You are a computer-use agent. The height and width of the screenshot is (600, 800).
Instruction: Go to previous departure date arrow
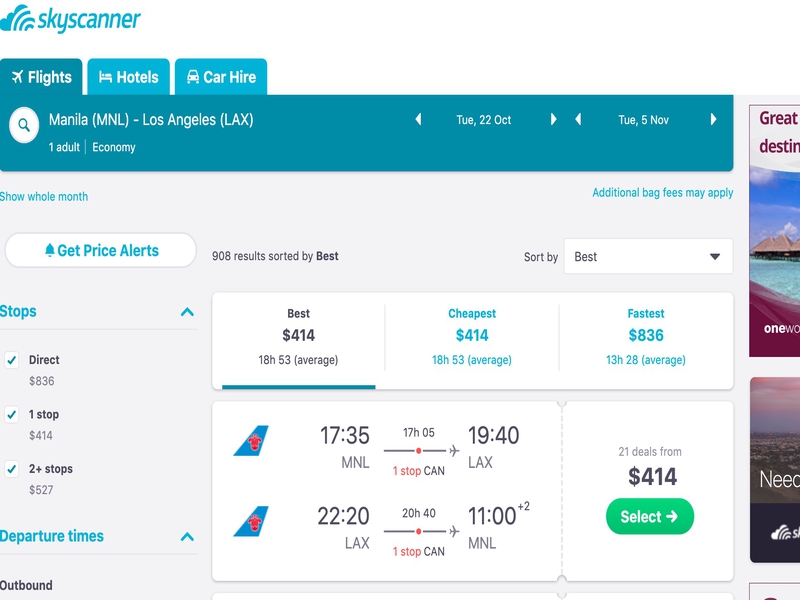[418, 119]
